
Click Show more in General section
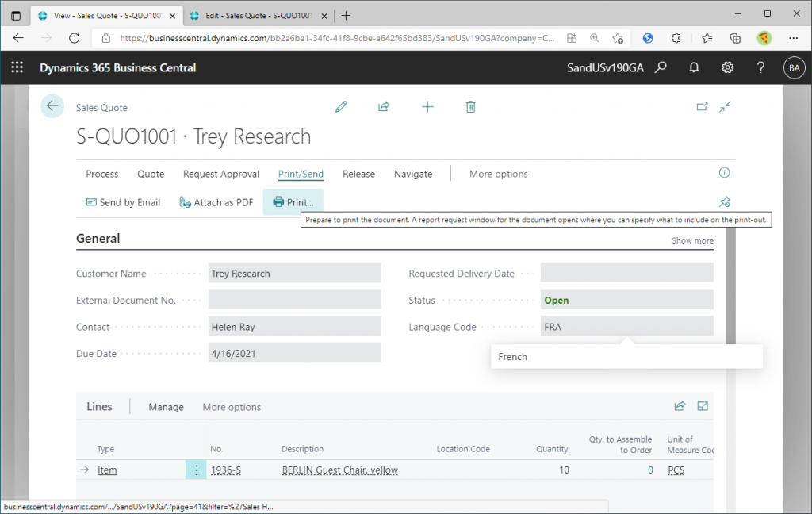pyautogui.click(x=692, y=240)
